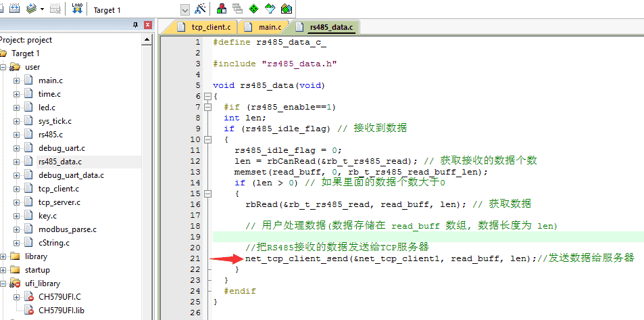Expand the library folder in project tree
Image resolution: width=644 pixels, height=320 pixels.
4,256
